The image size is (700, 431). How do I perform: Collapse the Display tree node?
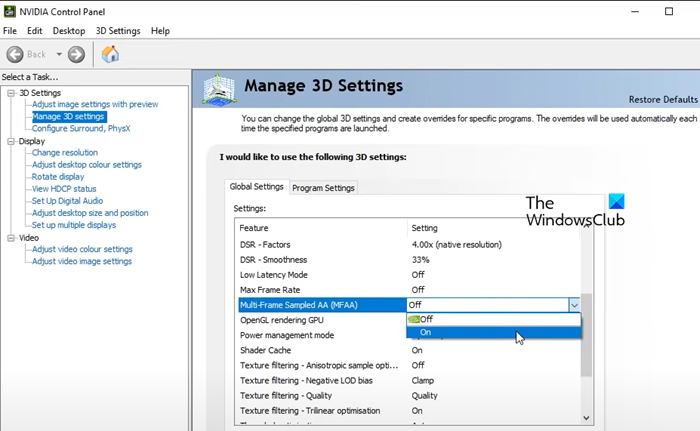[x=11, y=141]
